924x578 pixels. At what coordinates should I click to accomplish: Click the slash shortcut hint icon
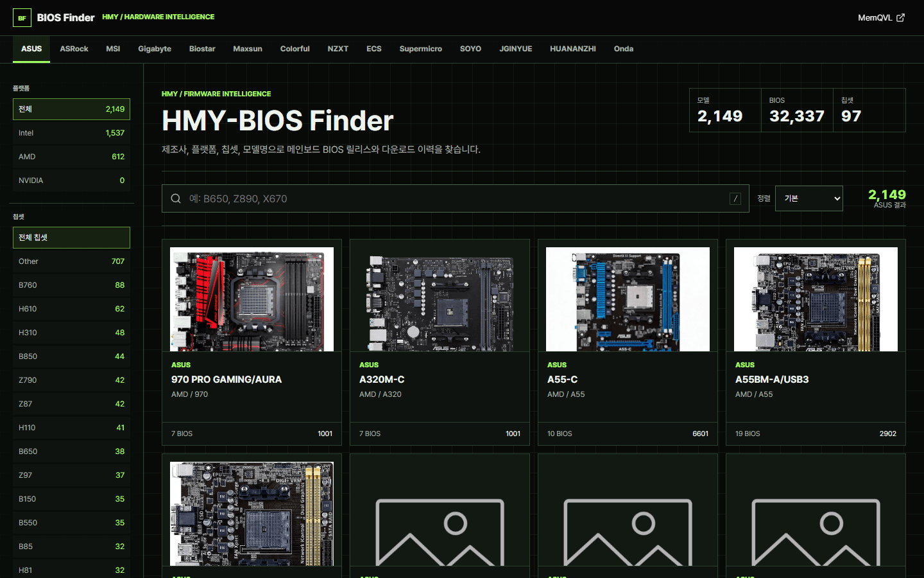tap(735, 198)
